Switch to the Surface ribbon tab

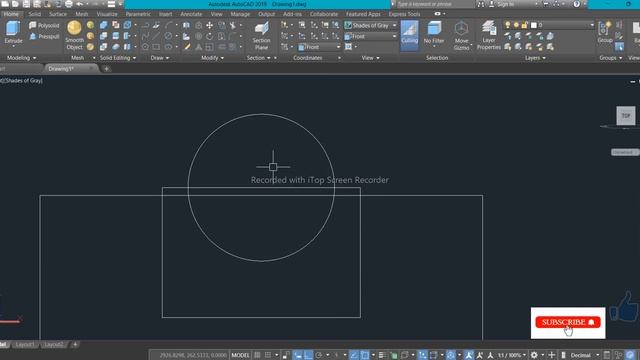pyautogui.click(x=58, y=14)
